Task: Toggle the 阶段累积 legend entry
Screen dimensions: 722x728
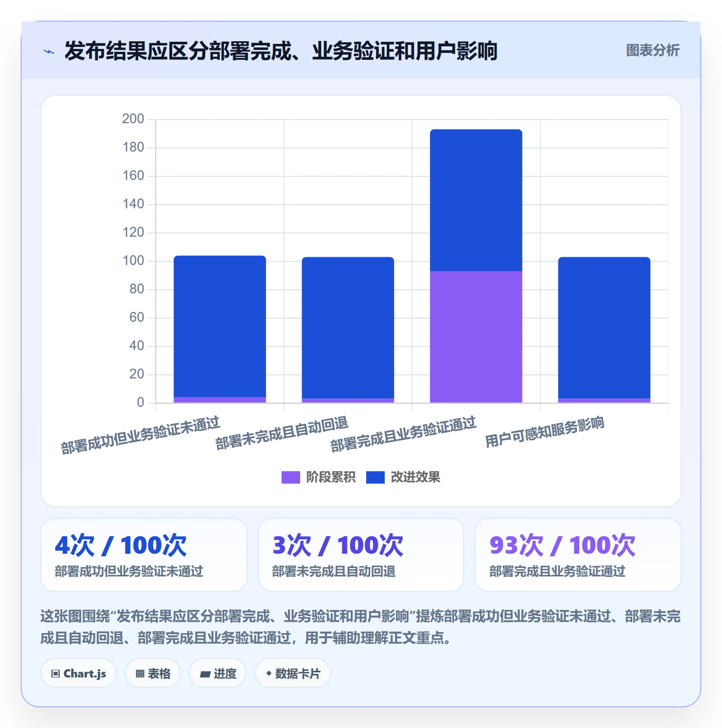Action: coord(318,477)
